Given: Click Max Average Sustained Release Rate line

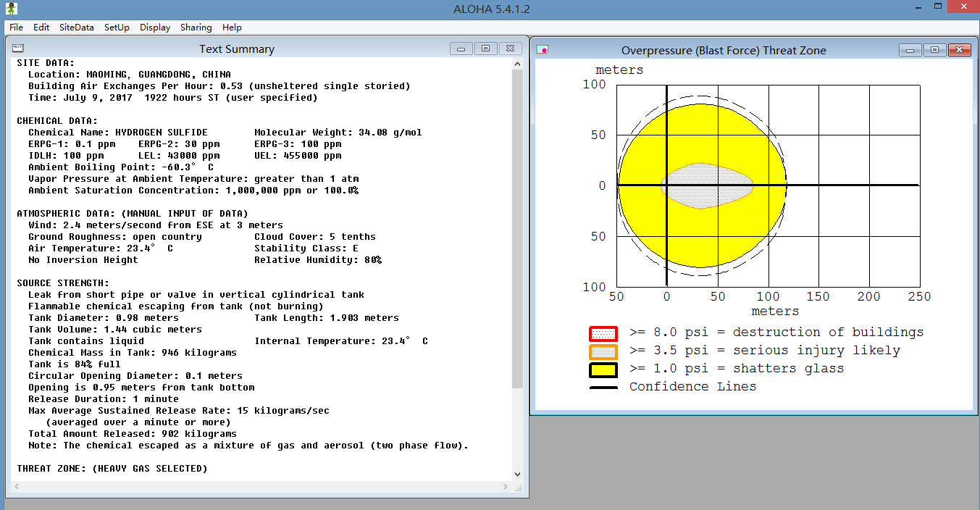Looking at the screenshot, I should pyautogui.click(x=179, y=411).
